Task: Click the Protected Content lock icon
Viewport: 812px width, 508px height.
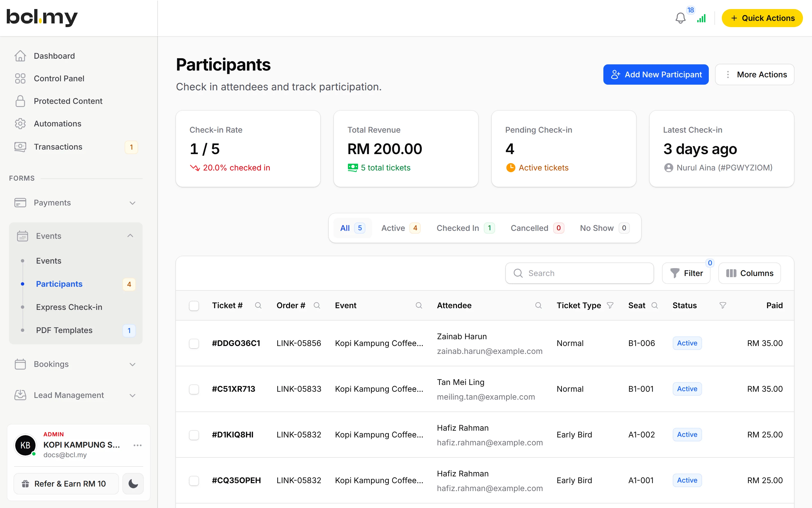Action: pyautogui.click(x=20, y=101)
